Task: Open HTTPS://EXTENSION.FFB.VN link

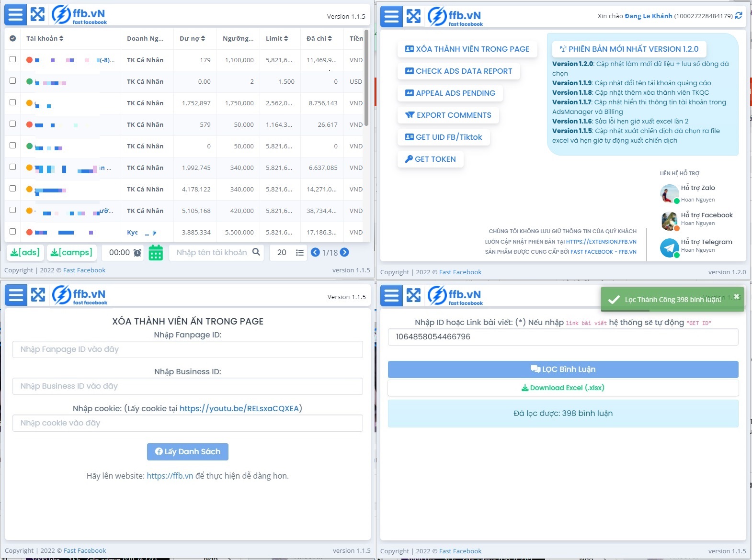Action: pos(601,242)
